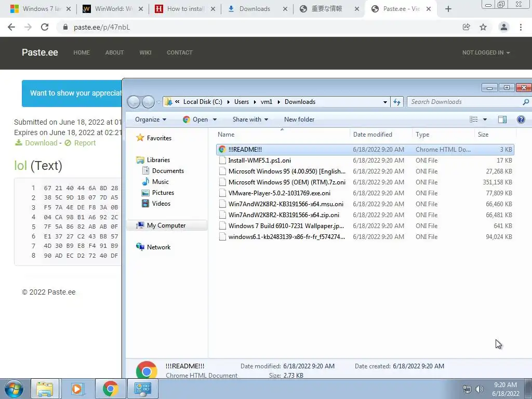Open Windows Explorer taskbar icon
Viewport: 532px width, 399px height.
[45, 389]
